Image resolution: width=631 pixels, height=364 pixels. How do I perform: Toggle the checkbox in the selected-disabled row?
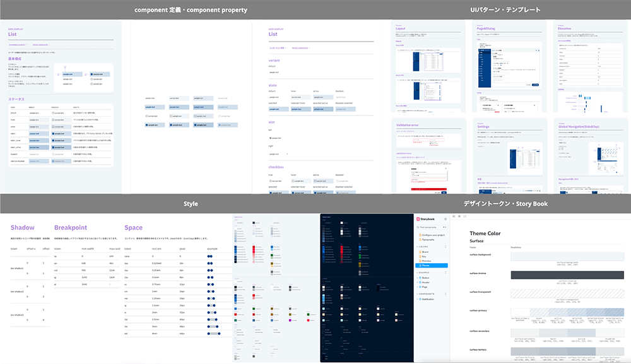click(53, 161)
